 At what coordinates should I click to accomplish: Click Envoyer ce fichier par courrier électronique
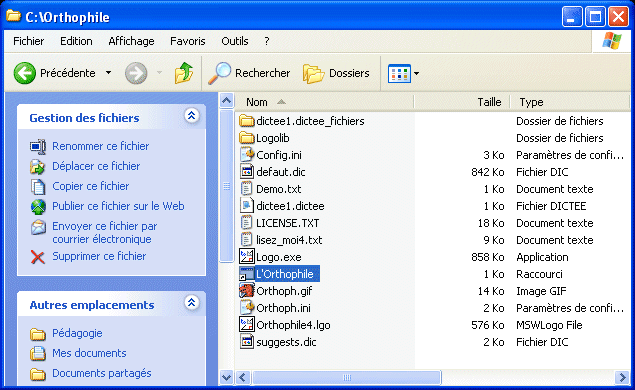[104, 232]
